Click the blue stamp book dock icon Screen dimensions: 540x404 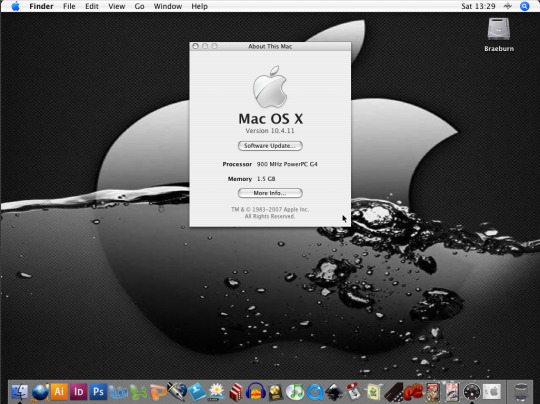[x=197, y=392]
